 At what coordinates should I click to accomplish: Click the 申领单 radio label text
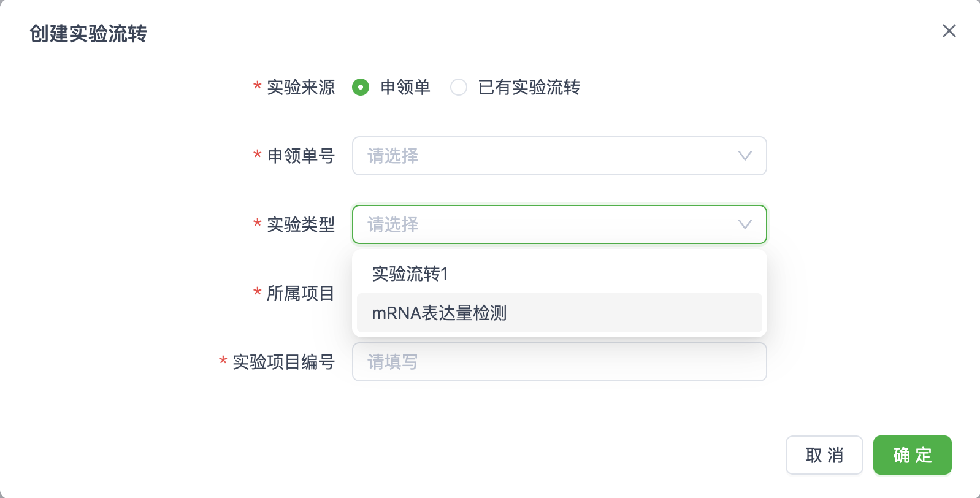[405, 87]
